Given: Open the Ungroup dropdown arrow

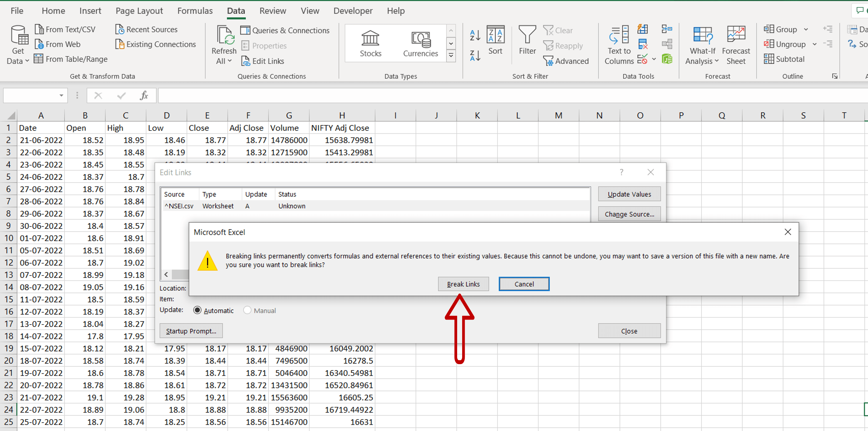Looking at the screenshot, I should click(x=815, y=44).
